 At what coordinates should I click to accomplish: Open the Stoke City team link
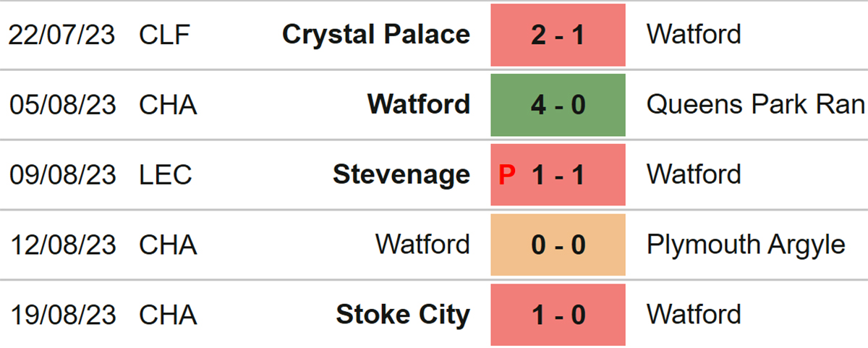tap(403, 315)
